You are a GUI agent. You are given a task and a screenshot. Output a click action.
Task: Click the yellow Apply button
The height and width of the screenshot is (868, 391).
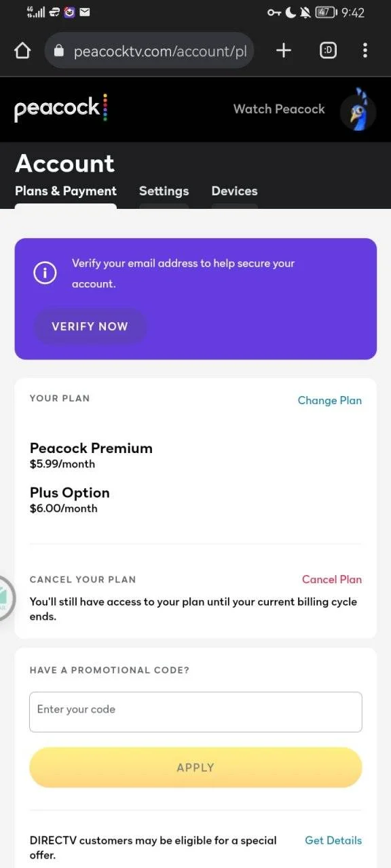pos(195,768)
